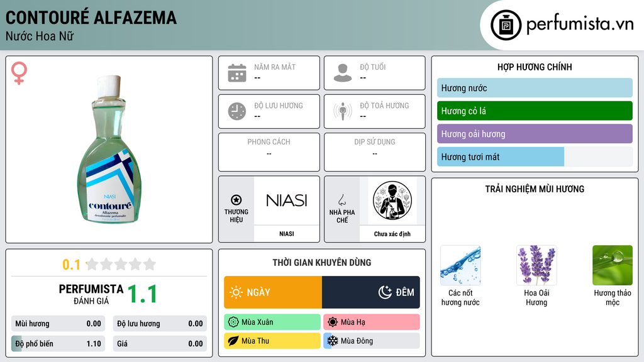
Task: Click the calendar icon for Năm ra mắt
Action: 237,73
